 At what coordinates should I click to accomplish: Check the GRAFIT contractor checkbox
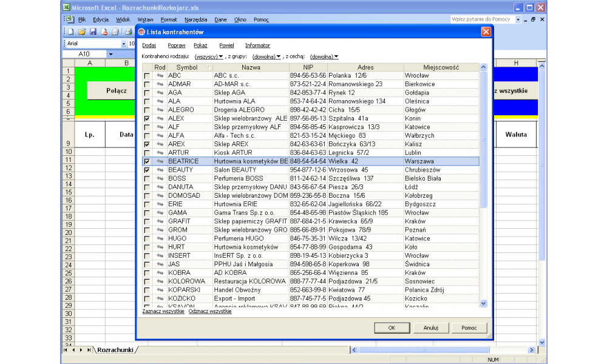pyautogui.click(x=147, y=221)
